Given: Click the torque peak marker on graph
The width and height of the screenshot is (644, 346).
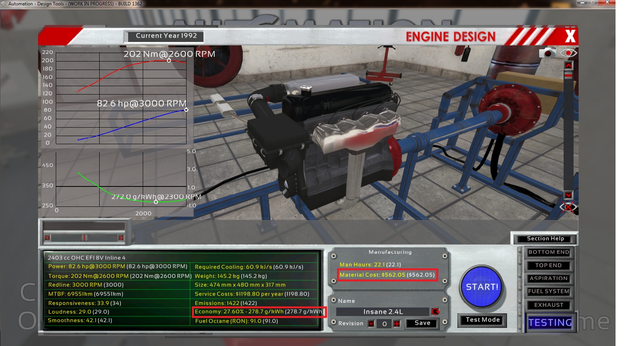Looking at the screenshot, I should point(169,60).
